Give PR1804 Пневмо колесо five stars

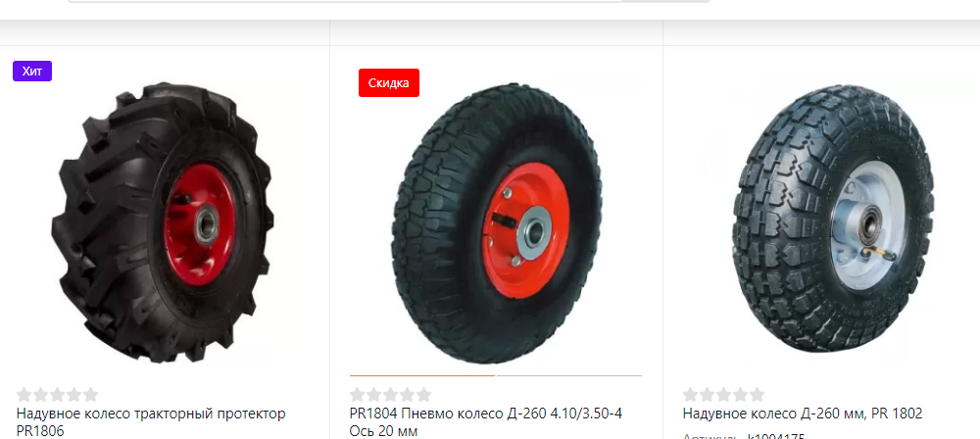[423, 395]
